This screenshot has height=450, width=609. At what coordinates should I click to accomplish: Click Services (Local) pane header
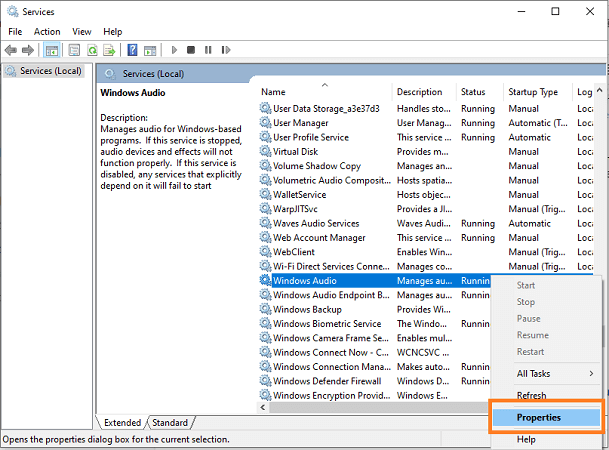click(x=153, y=74)
